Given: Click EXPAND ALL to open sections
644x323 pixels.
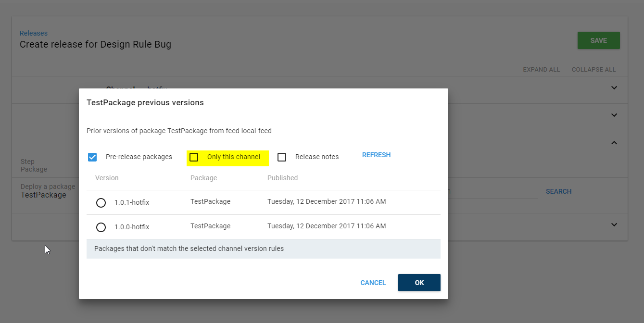Looking at the screenshot, I should point(541,69).
